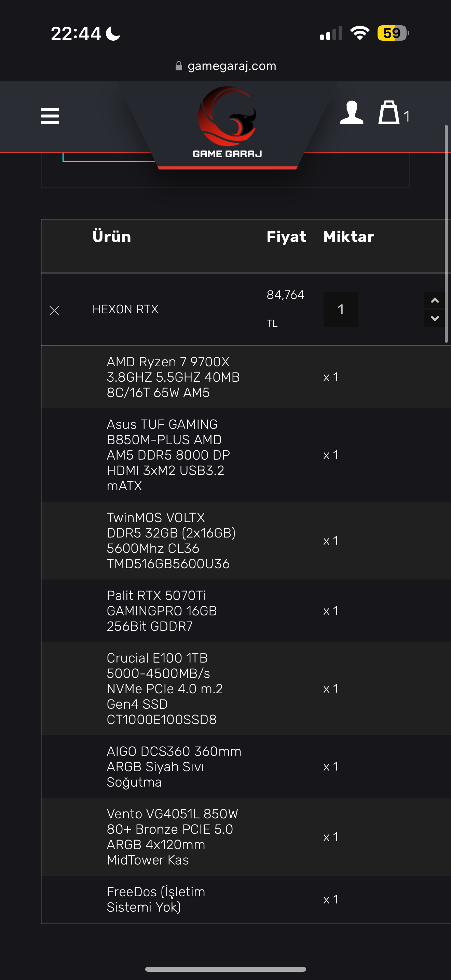Tap the gamegaraj.com address bar
Viewport: 451px width, 980px height.
(x=226, y=66)
